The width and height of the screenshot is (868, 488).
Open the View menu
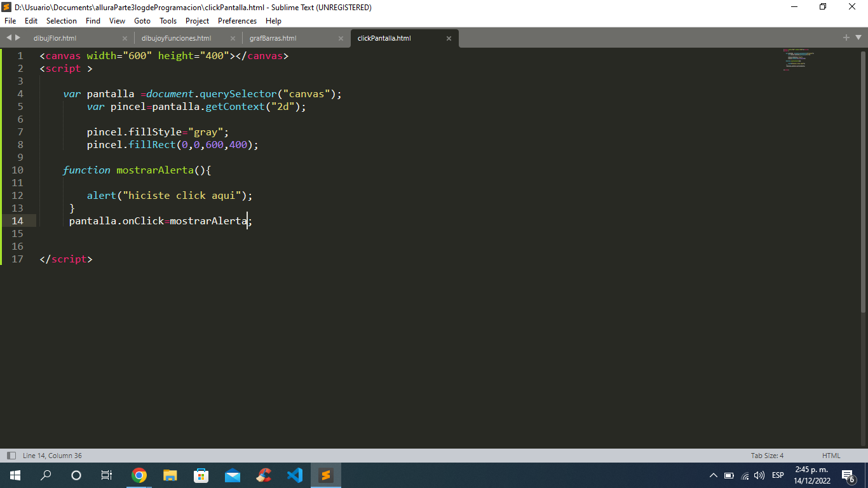117,21
